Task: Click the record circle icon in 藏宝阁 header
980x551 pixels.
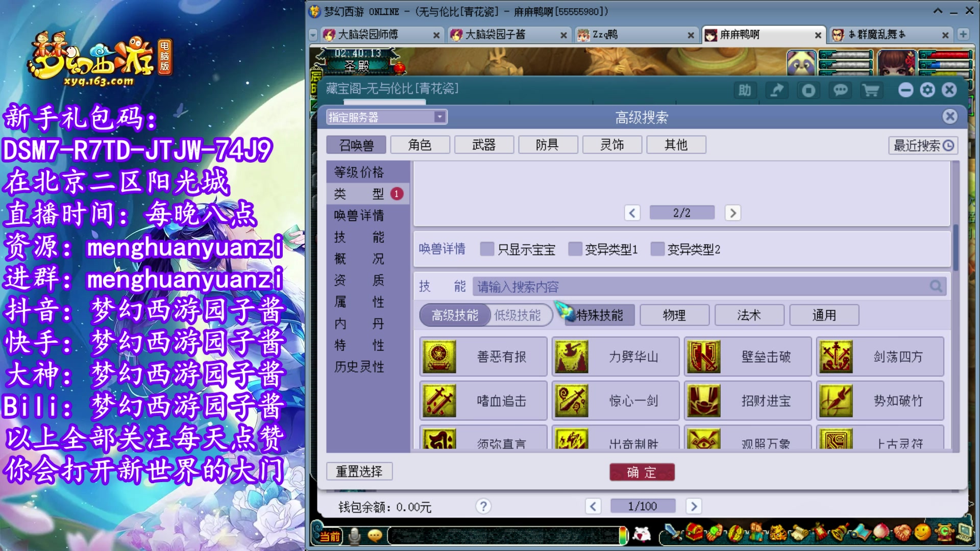Action: (808, 91)
